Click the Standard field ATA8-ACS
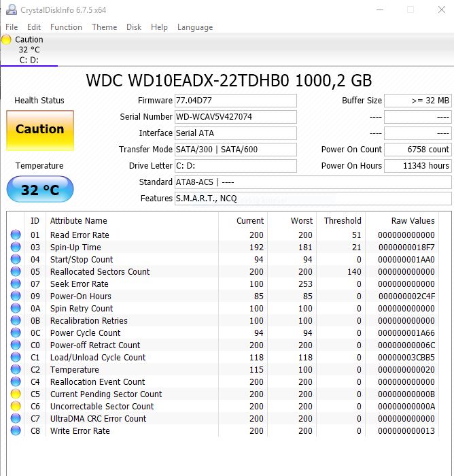 (x=313, y=182)
